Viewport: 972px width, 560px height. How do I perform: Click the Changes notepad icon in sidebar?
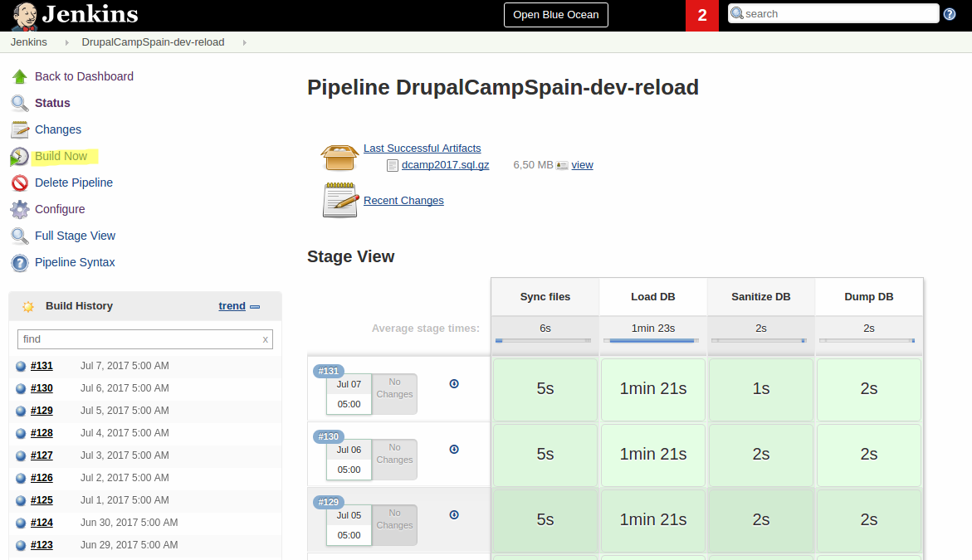coord(20,129)
